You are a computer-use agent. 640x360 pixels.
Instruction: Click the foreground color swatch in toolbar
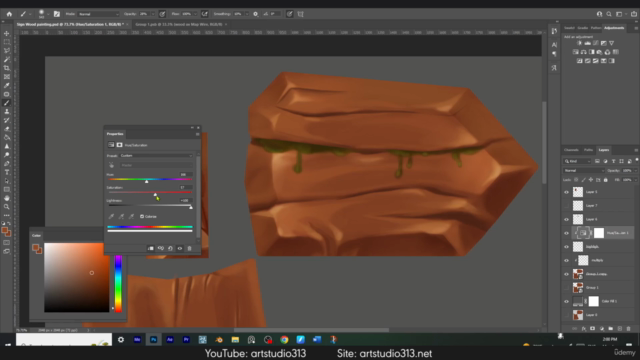(x=5, y=231)
